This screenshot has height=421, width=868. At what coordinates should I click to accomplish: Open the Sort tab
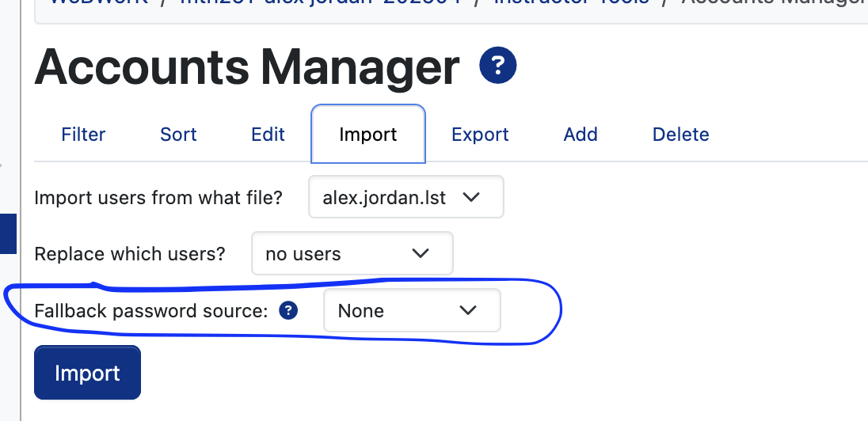178,135
